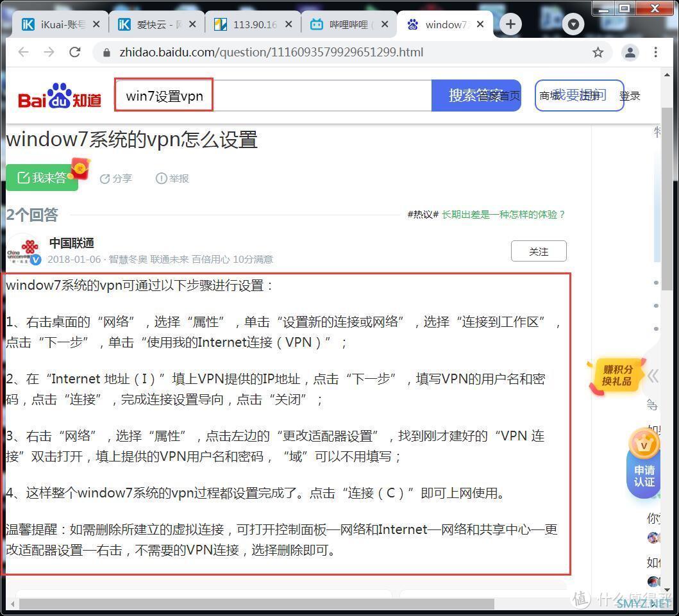Select the window7 Baidu Zhidao tab
Image resolution: width=679 pixels, height=616 pixels.
(x=444, y=24)
